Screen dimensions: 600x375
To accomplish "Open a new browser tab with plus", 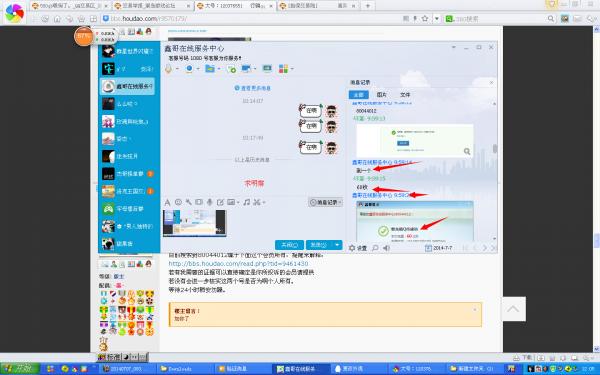I will pos(368,6).
